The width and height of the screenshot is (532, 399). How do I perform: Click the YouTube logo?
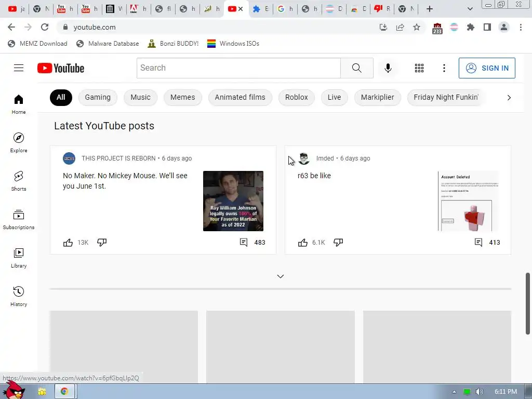61,68
